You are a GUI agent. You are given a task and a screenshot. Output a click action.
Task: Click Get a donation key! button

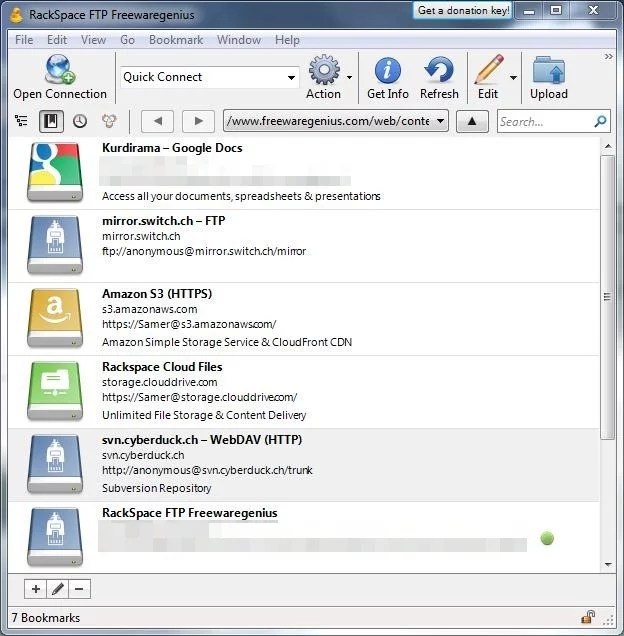coord(463,10)
